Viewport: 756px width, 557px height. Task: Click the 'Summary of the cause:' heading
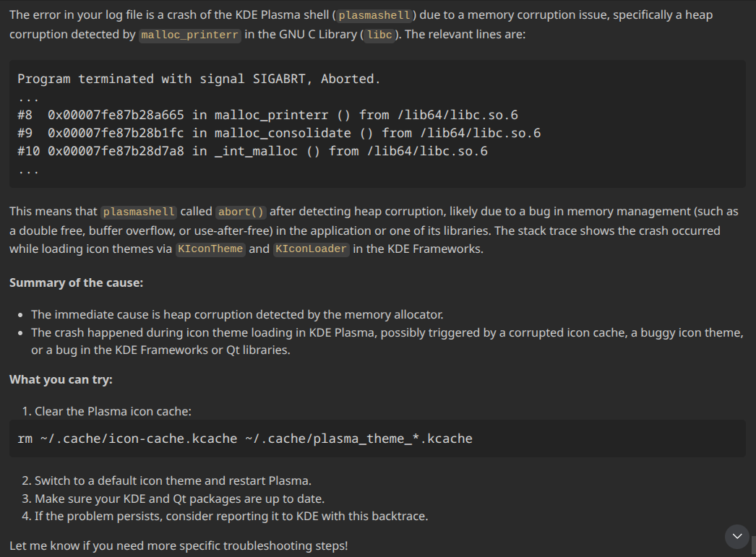pos(76,283)
